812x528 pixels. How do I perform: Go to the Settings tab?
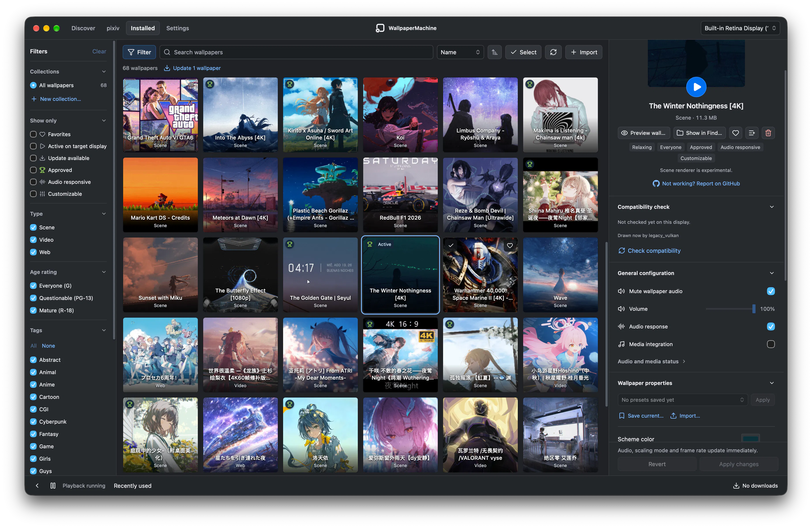tap(177, 28)
